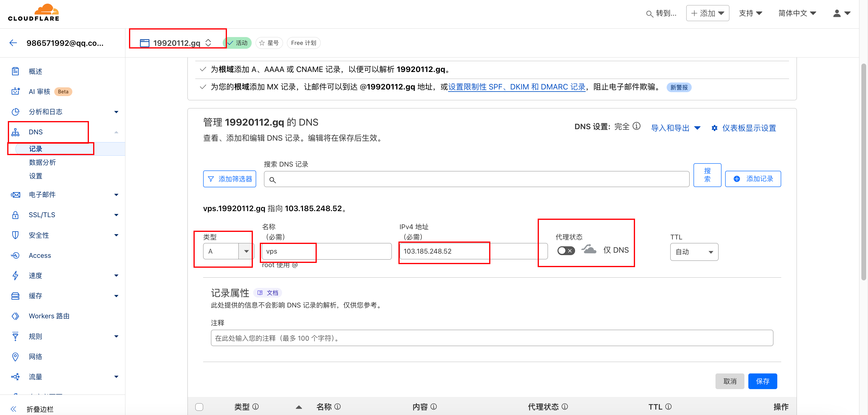
Task: Click the 星号 star icon
Action: tap(262, 43)
